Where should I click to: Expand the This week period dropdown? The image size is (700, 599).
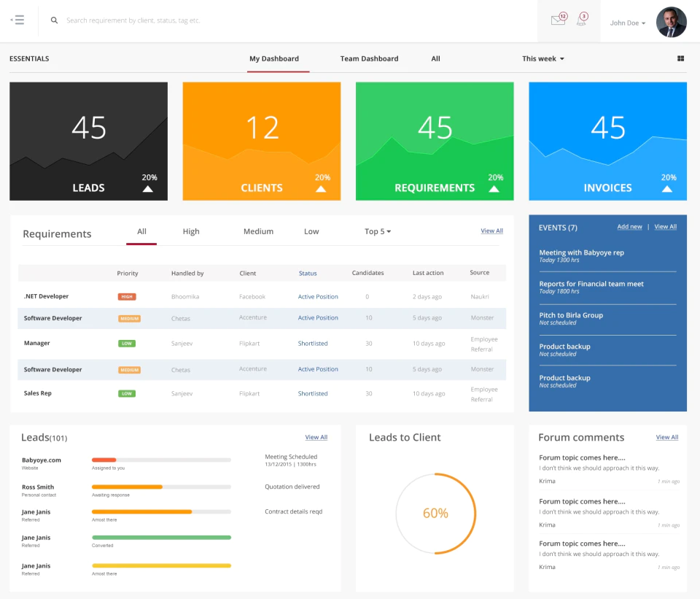click(x=542, y=58)
